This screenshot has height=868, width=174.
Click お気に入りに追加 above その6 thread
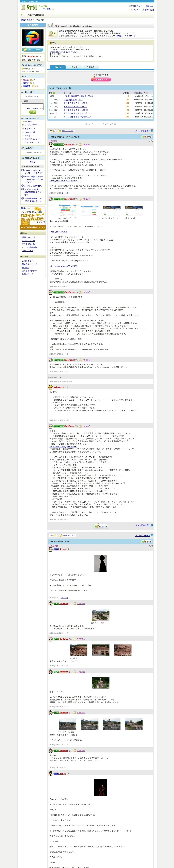69,535
